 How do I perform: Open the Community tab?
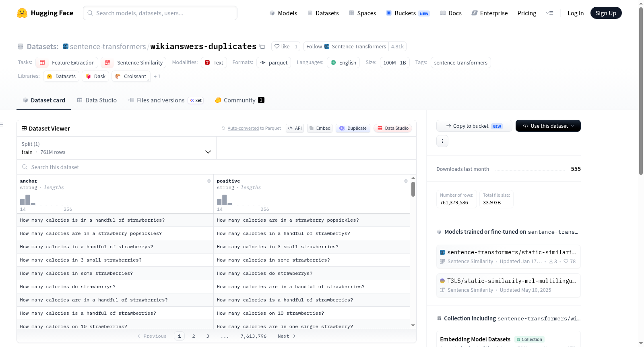239,100
